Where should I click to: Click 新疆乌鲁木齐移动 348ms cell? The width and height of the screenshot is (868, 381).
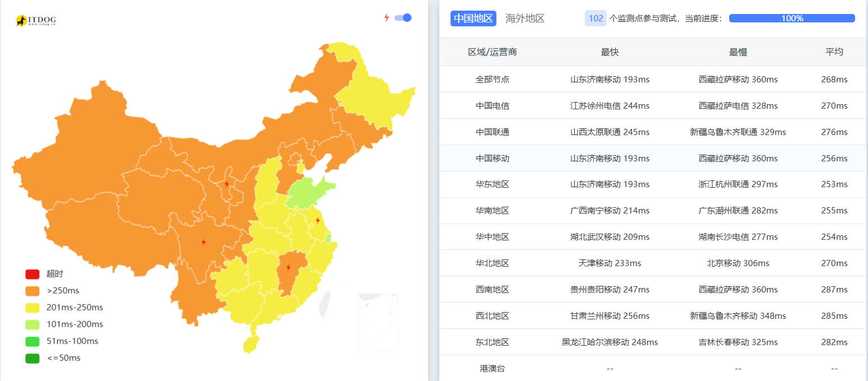[738, 316]
